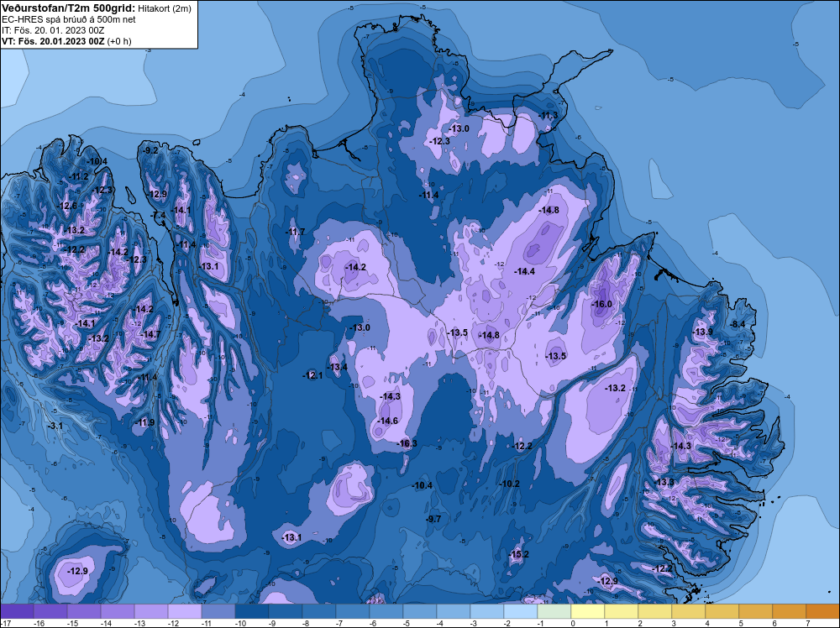
Task: Click the "IT: Fös. 20. 01. 2023 00Z" line
Action: click(53, 30)
